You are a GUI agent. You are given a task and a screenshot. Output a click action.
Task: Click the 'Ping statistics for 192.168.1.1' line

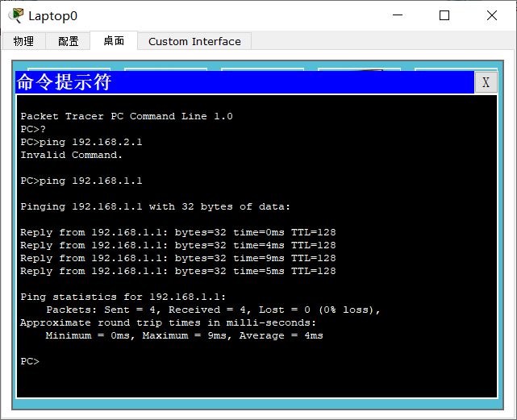[123, 297]
